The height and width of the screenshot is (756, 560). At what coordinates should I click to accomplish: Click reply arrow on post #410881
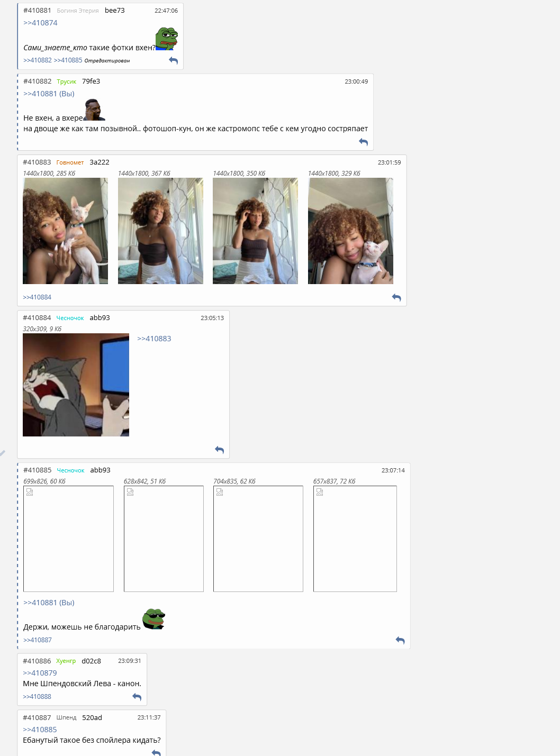(x=173, y=60)
